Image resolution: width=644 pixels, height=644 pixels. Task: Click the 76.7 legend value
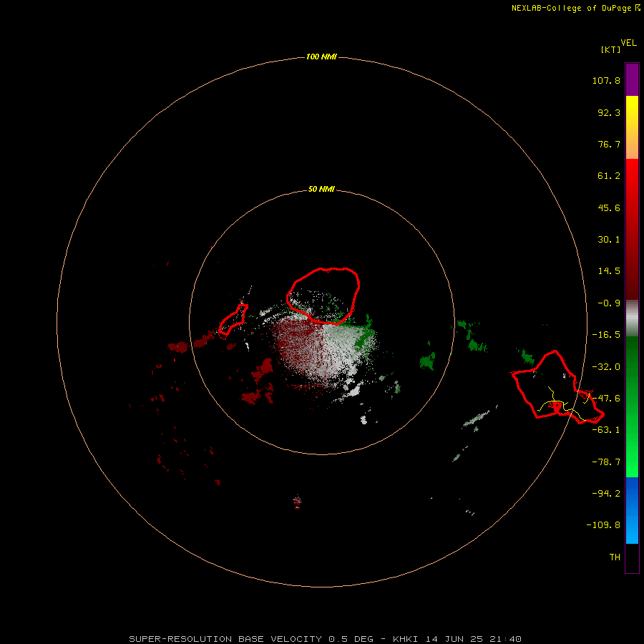click(x=609, y=144)
